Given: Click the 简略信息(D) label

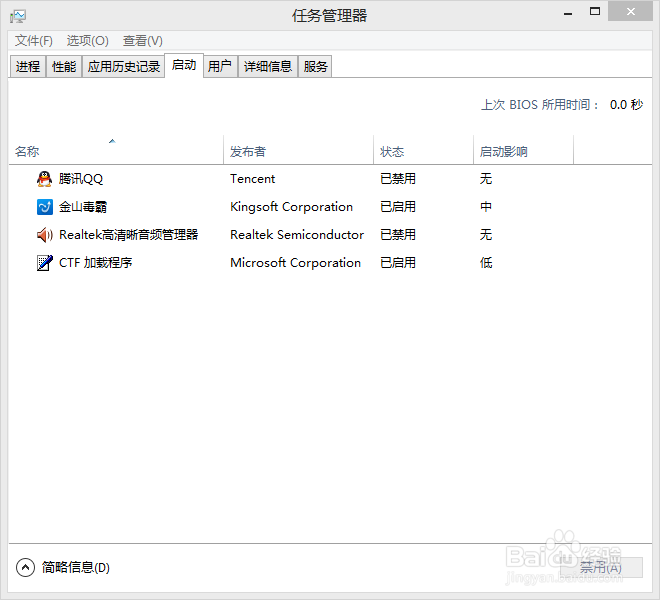Looking at the screenshot, I should click(76, 568).
